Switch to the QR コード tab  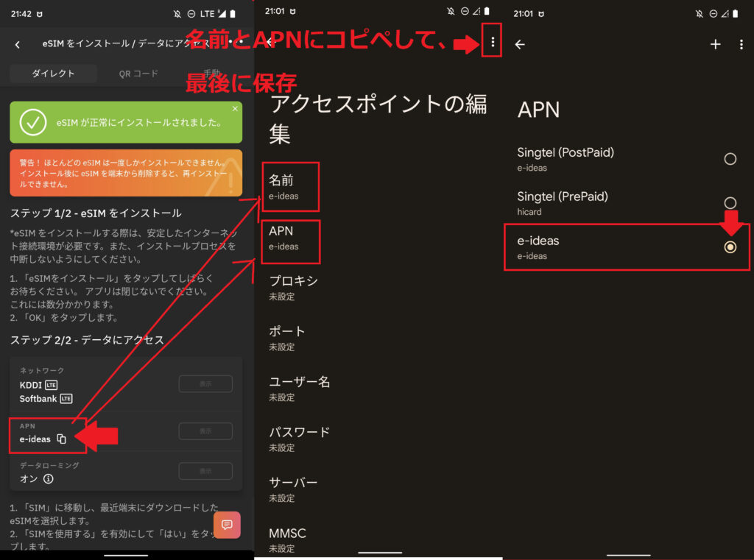coord(138,74)
